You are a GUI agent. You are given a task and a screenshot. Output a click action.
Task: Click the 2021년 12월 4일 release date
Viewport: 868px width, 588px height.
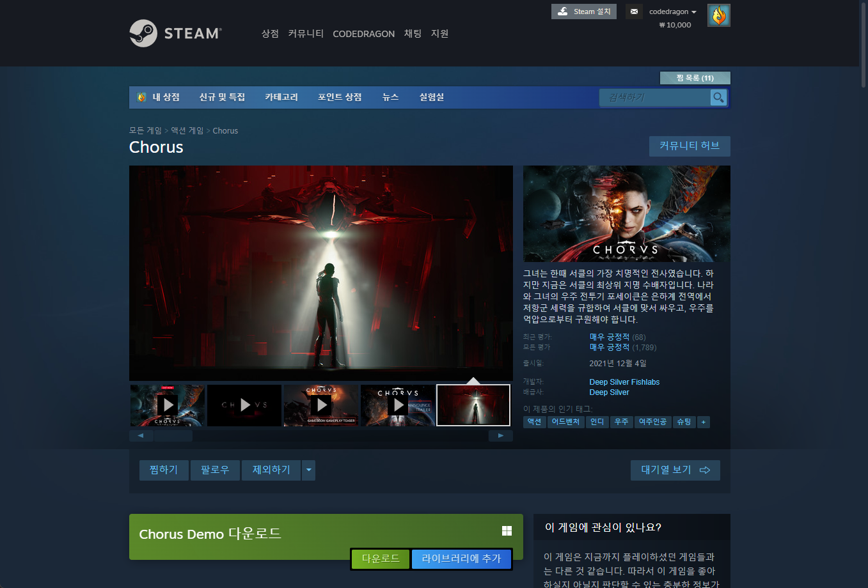tap(618, 363)
